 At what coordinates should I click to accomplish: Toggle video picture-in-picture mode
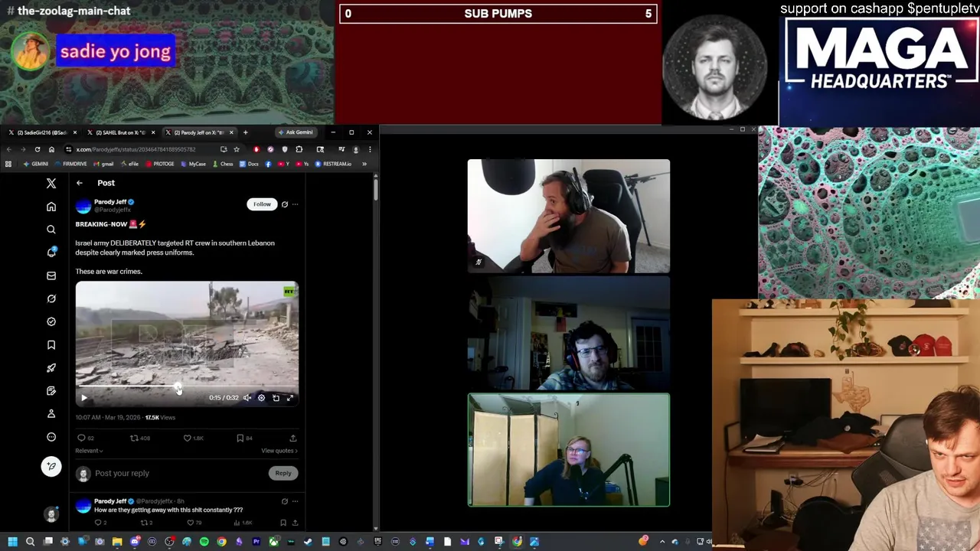pyautogui.click(x=276, y=398)
